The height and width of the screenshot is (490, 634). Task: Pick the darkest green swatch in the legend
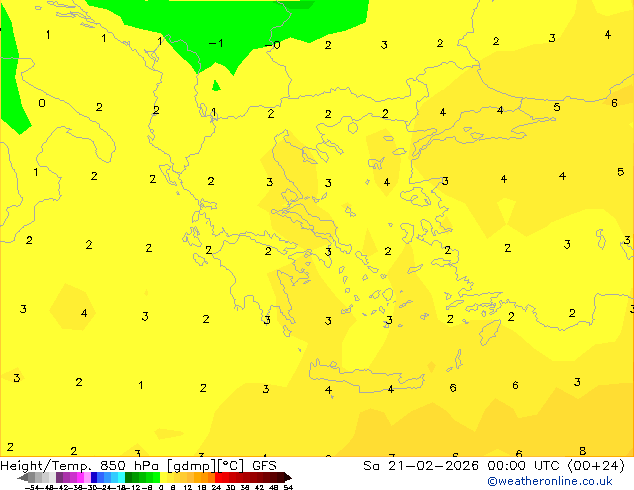[x=128, y=477]
